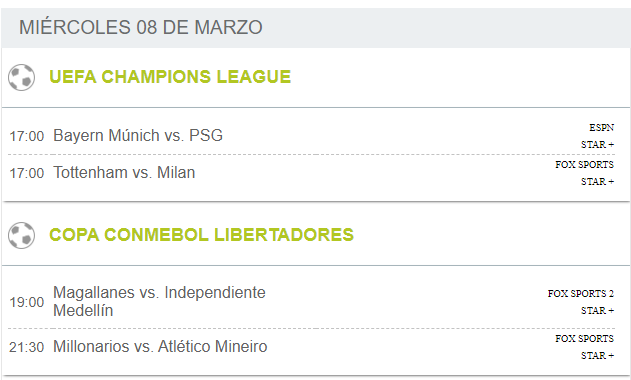The width and height of the screenshot is (631, 380).
Task: Open the UEFA Champions League heading
Action: coord(170,77)
